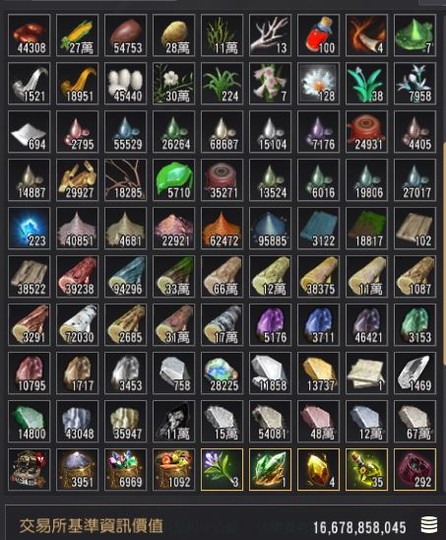Click the gem-filled sack with 6969

[126, 469]
